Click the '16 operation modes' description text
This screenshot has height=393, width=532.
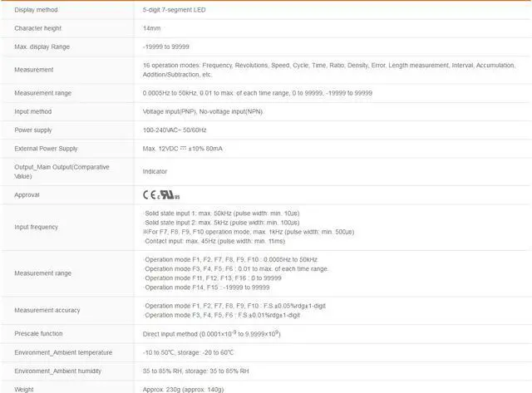tap(329, 70)
